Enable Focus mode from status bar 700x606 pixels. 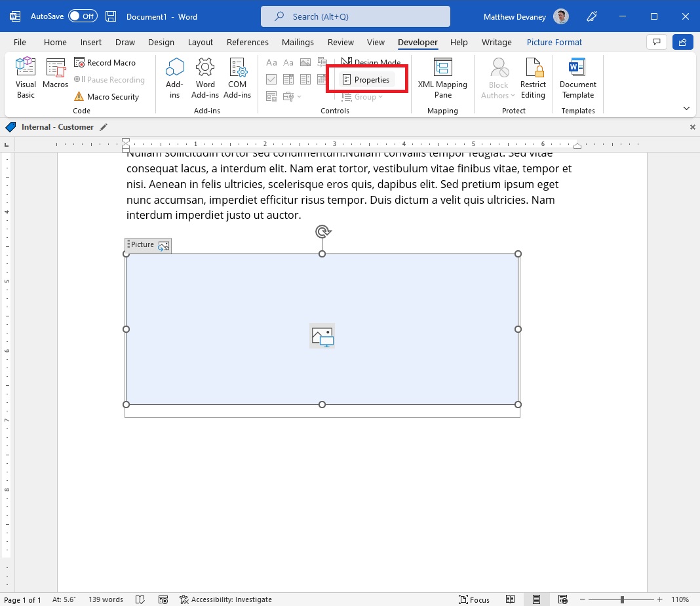point(475,599)
